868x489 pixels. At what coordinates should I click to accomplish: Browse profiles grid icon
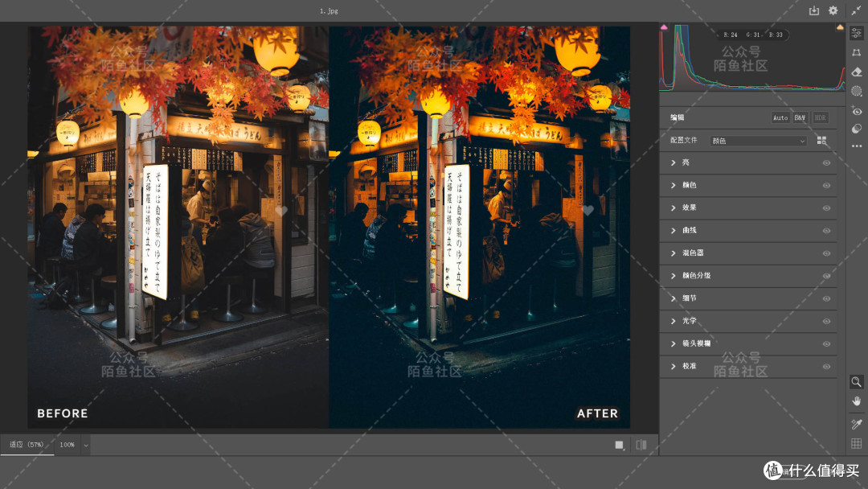821,141
